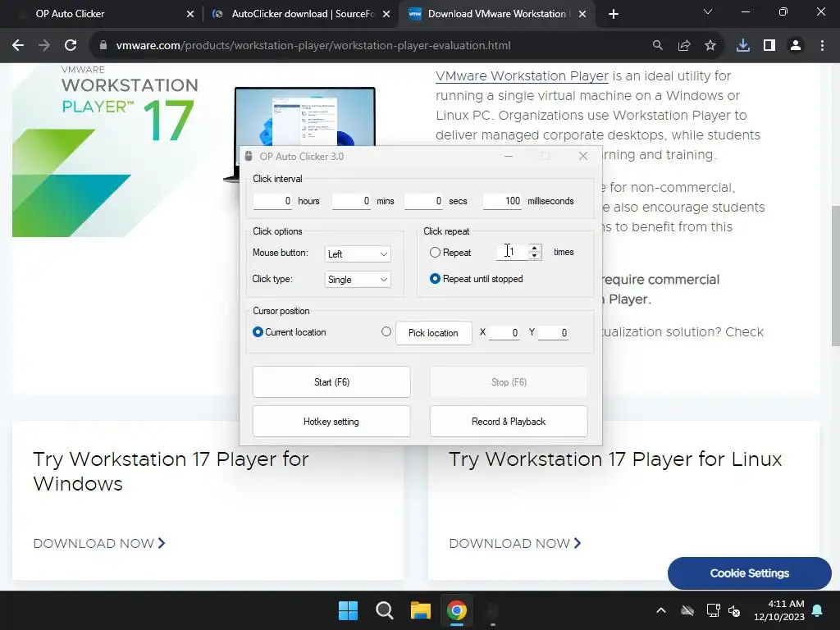
Task: Click Start (F6) button
Action: 331,382
